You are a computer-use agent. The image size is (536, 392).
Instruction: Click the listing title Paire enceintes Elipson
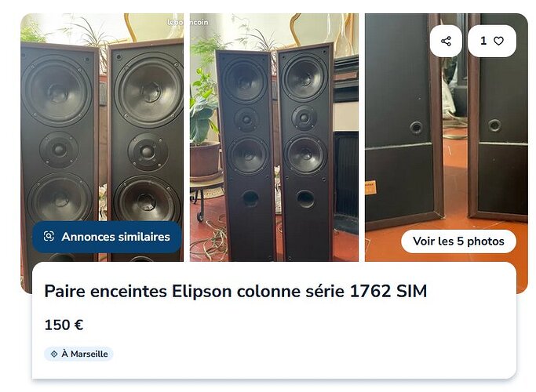pyautogui.click(x=235, y=292)
